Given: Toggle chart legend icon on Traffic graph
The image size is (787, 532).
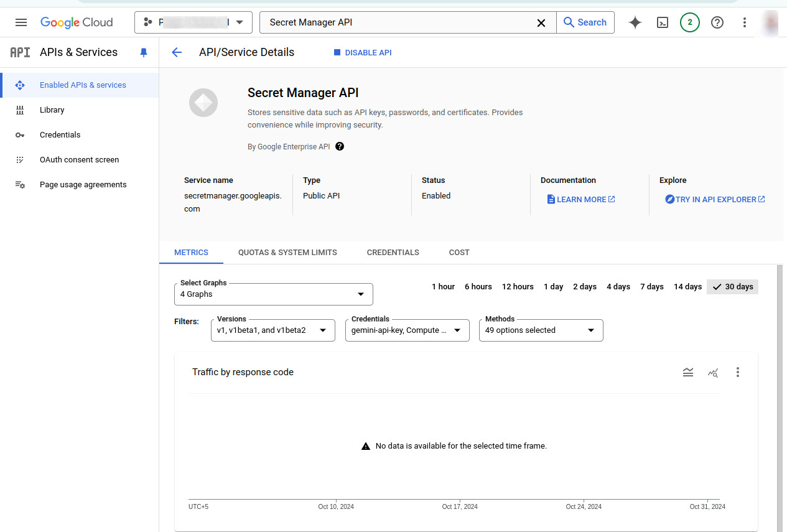Looking at the screenshot, I should coord(687,372).
